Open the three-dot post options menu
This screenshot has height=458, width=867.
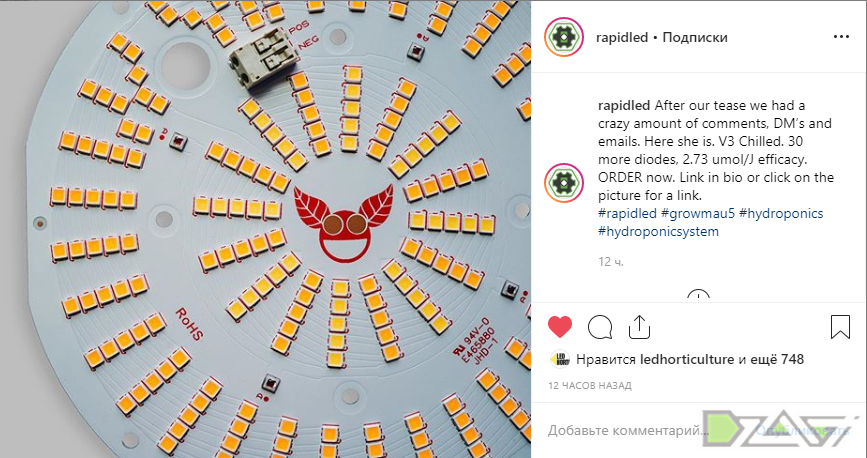point(841,37)
